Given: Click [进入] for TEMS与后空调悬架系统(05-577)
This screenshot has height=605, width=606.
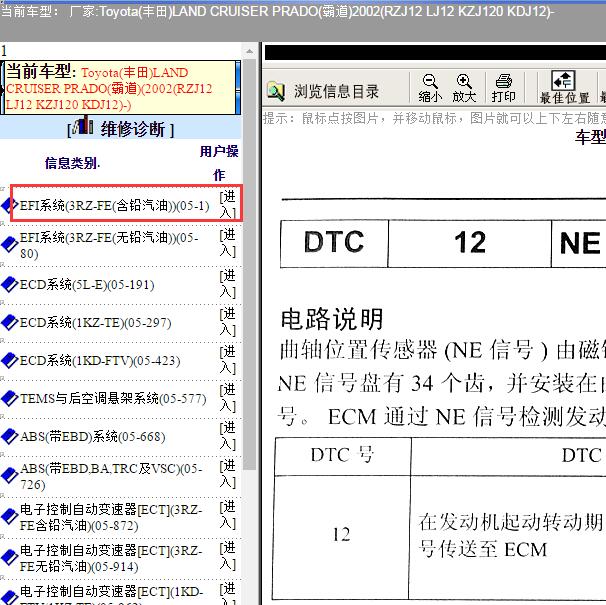Looking at the screenshot, I should 228,398.
